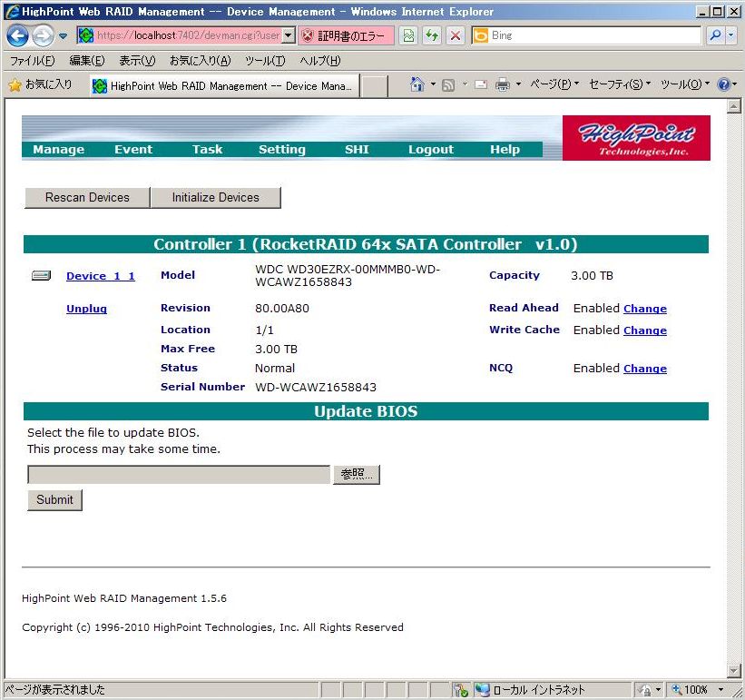
Task: Expand the Home button dropdown arrow
Action: [x=433, y=84]
